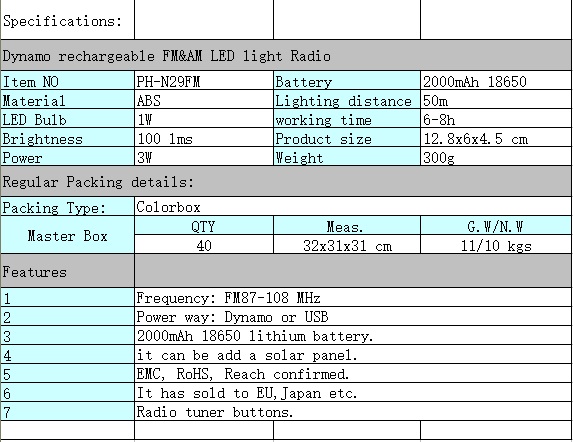The height and width of the screenshot is (442, 573).
Task: Select the 2000mAh 18650 battery value cell
Action: point(496,81)
